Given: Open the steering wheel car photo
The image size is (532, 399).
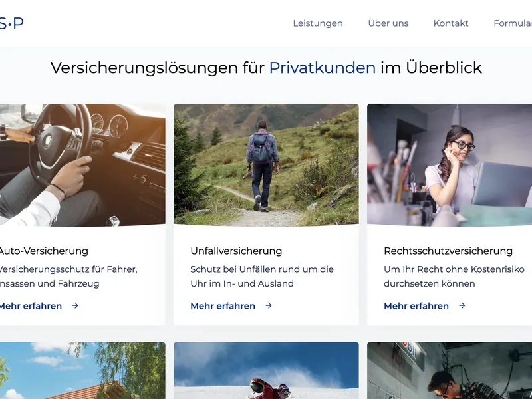Looking at the screenshot, I should point(82,165).
